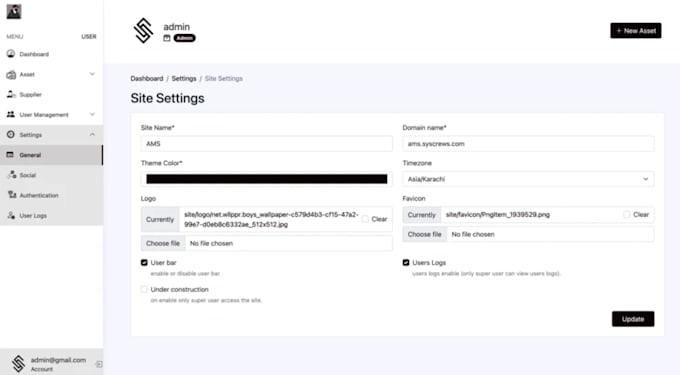Click the Authentication icon in sidebar
Image resolution: width=680 pixels, height=375 pixels.
(x=12, y=195)
